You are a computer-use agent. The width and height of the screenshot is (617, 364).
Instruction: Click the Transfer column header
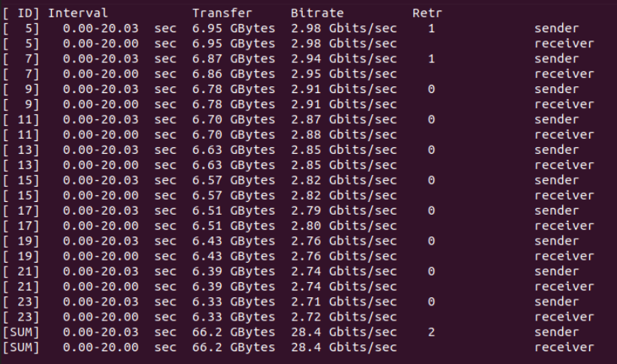click(222, 13)
